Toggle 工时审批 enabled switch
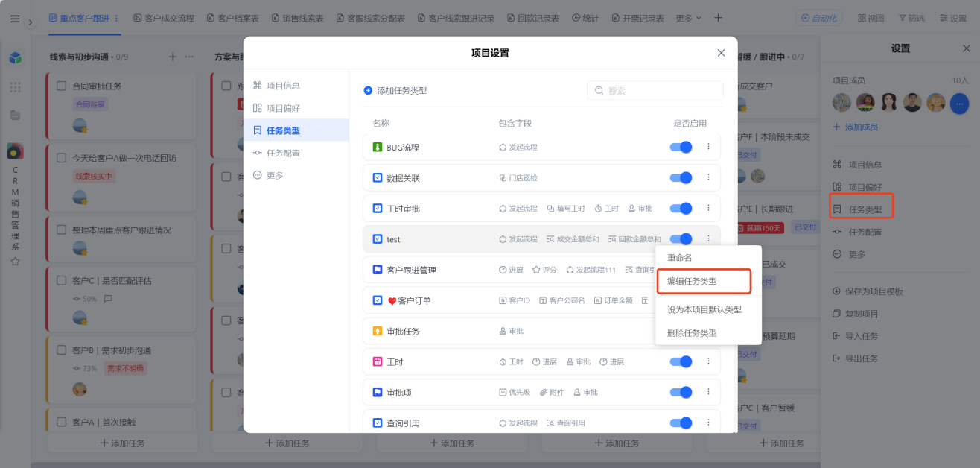The image size is (980, 468). click(681, 209)
